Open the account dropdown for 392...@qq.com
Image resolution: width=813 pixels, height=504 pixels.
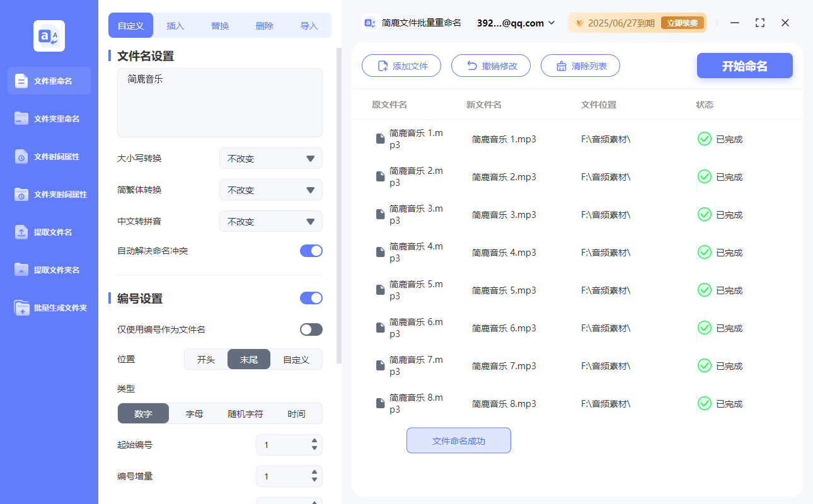516,22
